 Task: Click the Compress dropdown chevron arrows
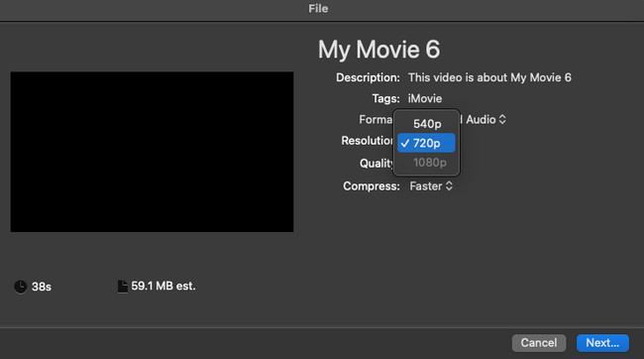pos(450,186)
